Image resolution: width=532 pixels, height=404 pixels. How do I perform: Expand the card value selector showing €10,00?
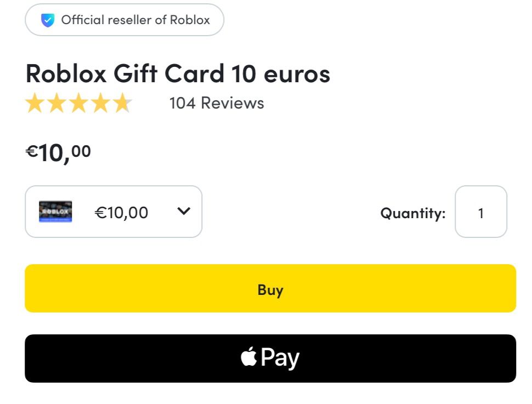pos(114,212)
